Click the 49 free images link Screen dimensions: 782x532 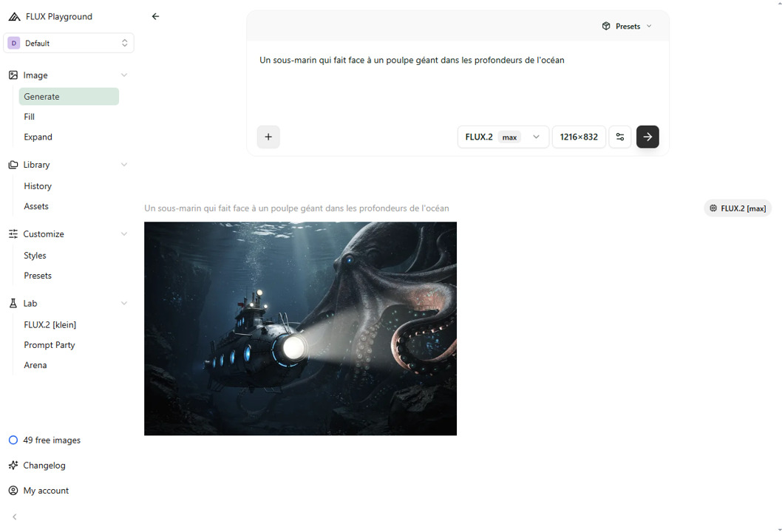click(x=52, y=440)
